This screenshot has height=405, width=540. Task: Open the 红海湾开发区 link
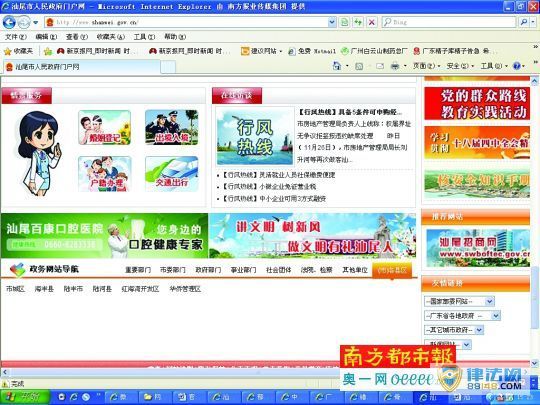(140, 289)
